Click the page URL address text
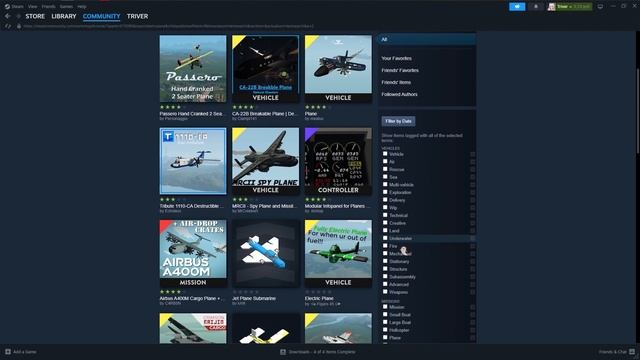The width and height of the screenshot is (640, 360). pos(169,26)
